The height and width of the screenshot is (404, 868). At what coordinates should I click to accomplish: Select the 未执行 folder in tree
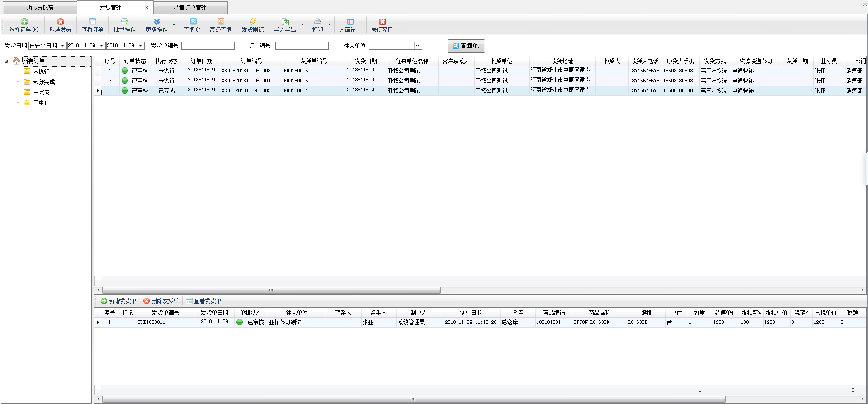41,71
